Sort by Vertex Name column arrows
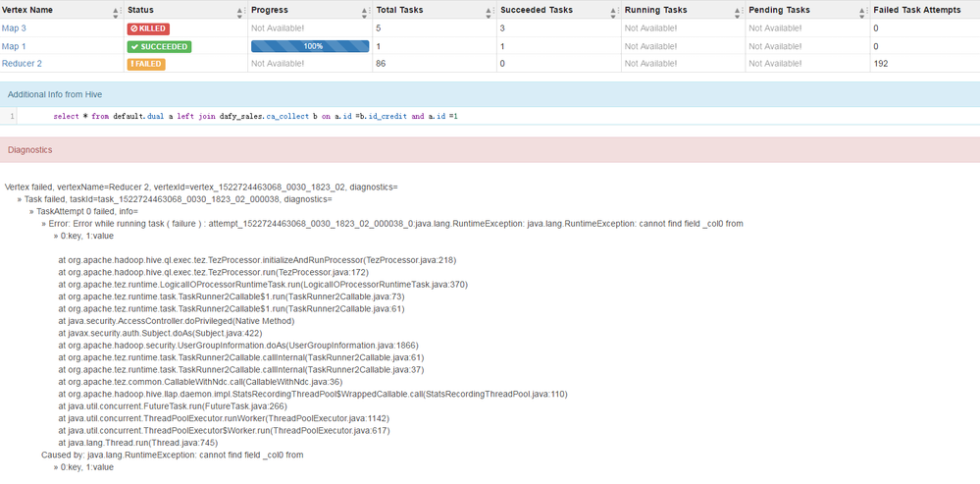The height and width of the screenshot is (484, 980). click(116, 12)
